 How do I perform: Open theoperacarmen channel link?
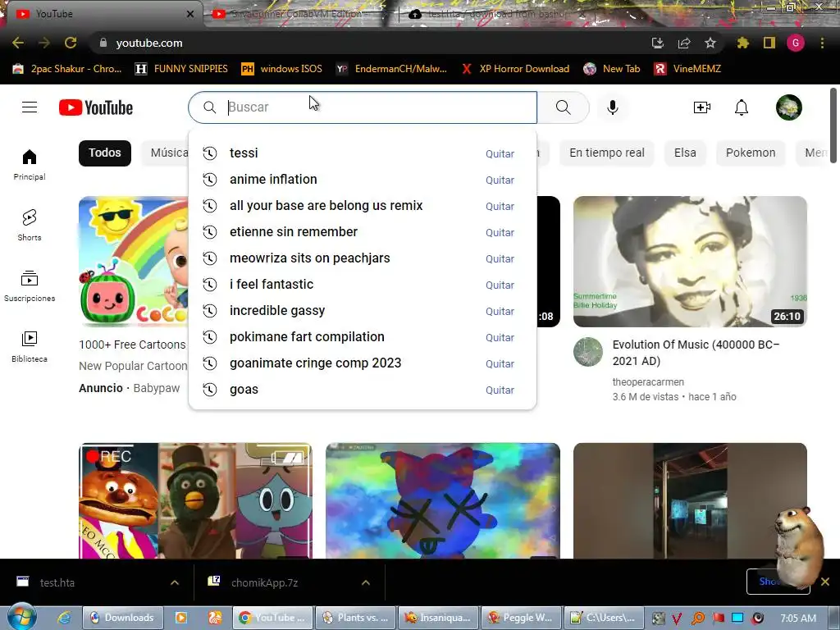tap(648, 382)
